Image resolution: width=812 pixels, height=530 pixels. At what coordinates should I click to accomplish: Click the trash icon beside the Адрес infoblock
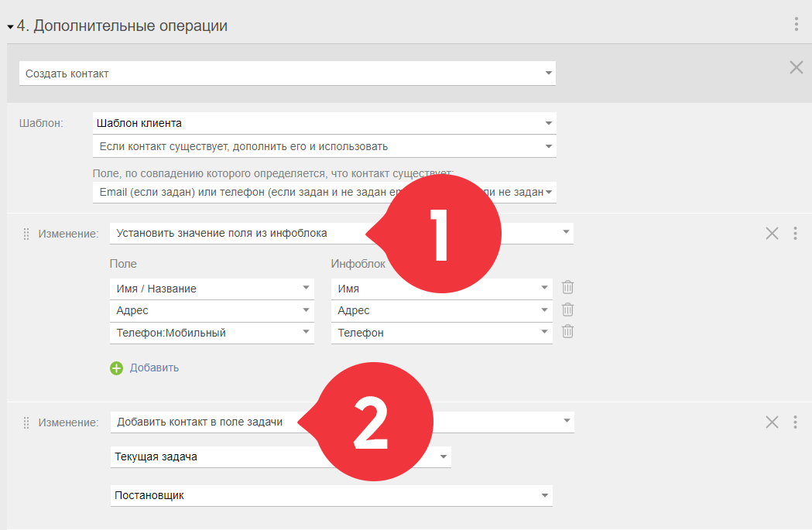click(x=567, y=309)
